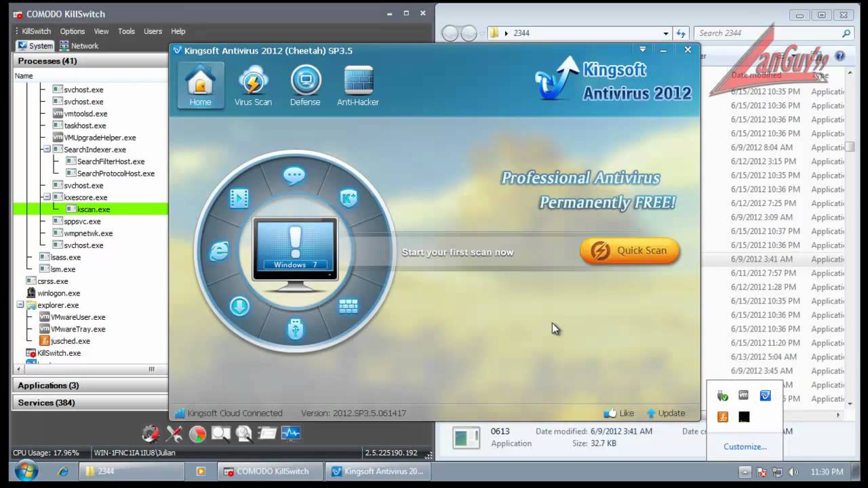Open the View menu in KillSwitch
The height and width of the screenshot is (488, 868).
[x=101, y=31]
